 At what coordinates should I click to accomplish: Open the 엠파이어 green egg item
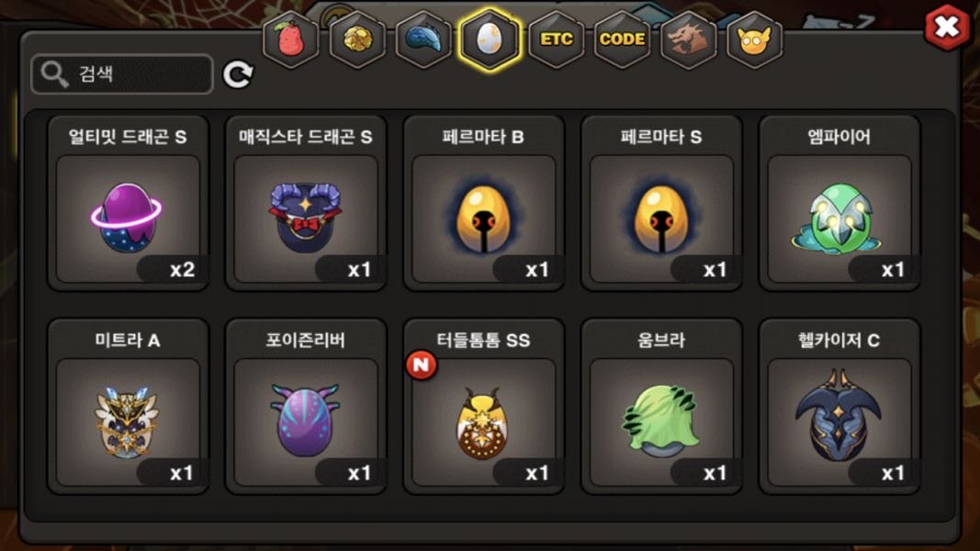839,203
